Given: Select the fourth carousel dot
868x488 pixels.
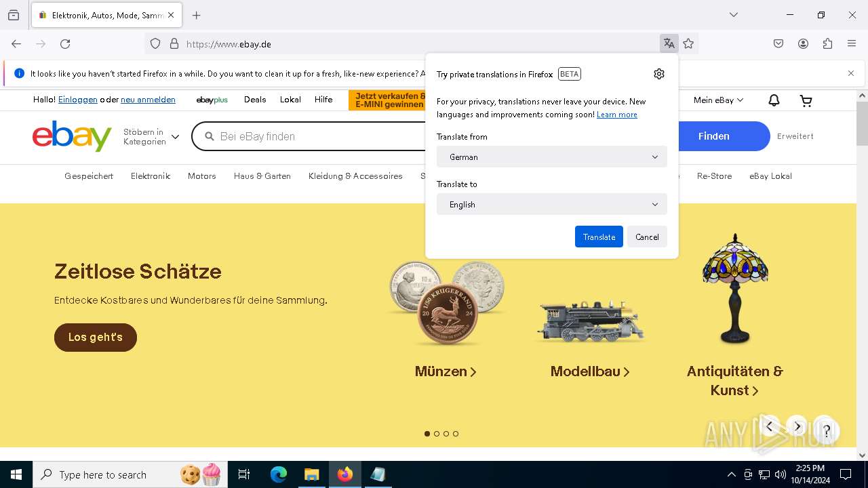Looking at the screenshot, I should pos(456,434).
